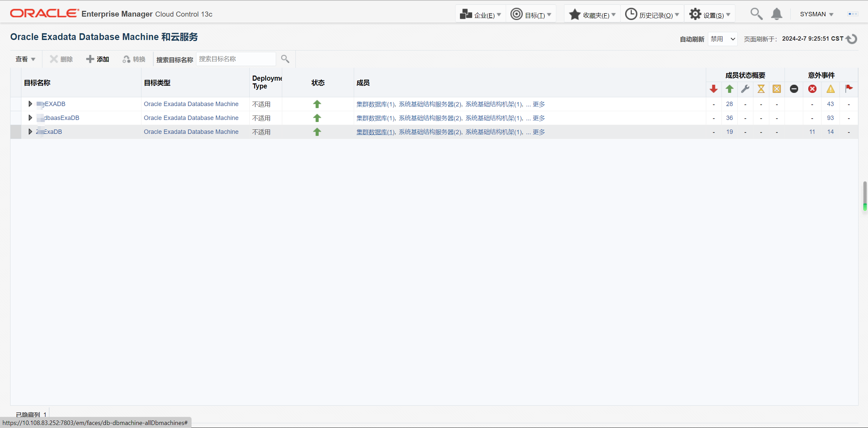Screen dimensions: 868x428
Task: Open the notifications bell icon
Action: click(776, 14)
